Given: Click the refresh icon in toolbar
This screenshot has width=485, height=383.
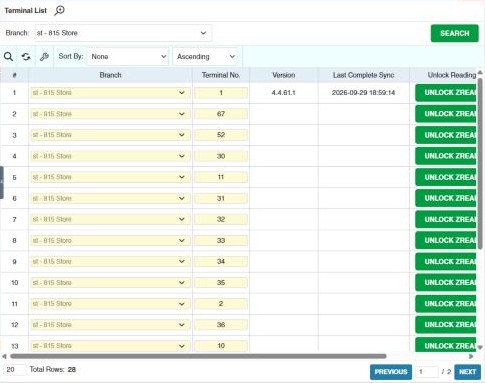Looking at the screenshot, I should point(26,57).
